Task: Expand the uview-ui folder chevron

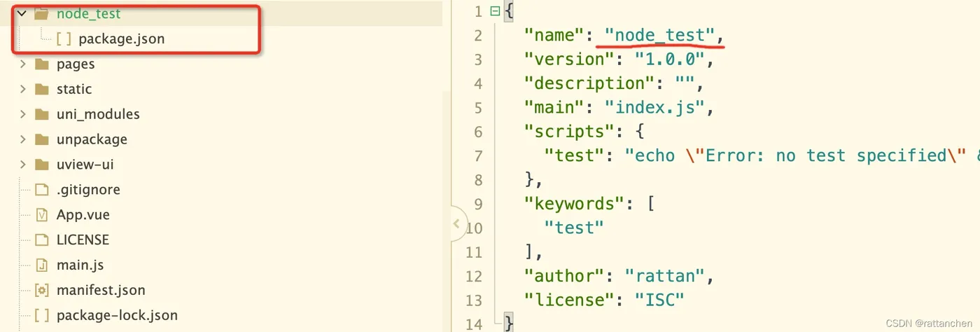Action: tap(22, 165)
